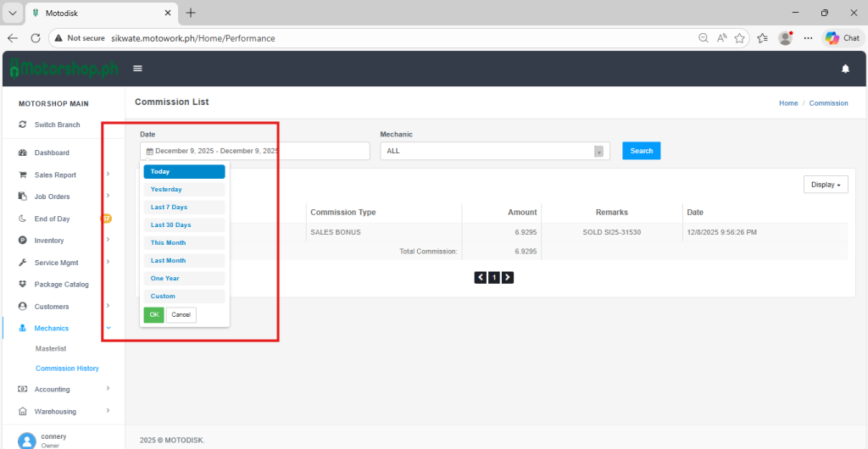Click Home breadcrumb link
This screenshot has height=449, width=868.
(788, 103)
